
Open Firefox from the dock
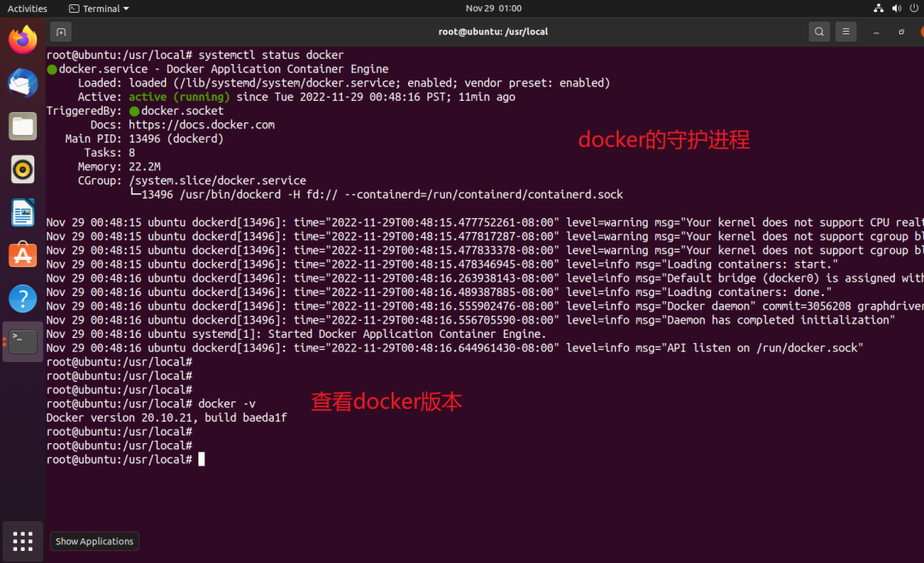point(23,39)
